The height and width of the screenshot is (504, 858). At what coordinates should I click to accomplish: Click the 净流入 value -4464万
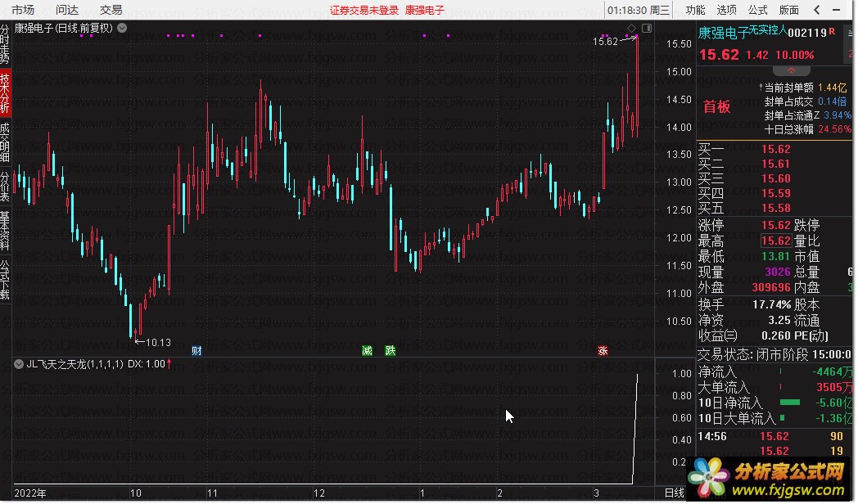(x=832, y=371)
